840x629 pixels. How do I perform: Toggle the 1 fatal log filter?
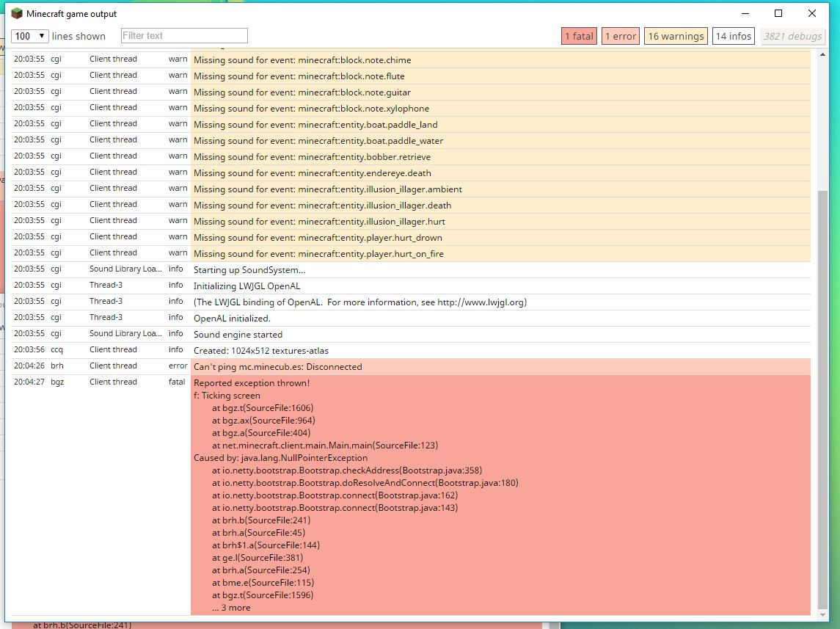click(x=578, y=37)
